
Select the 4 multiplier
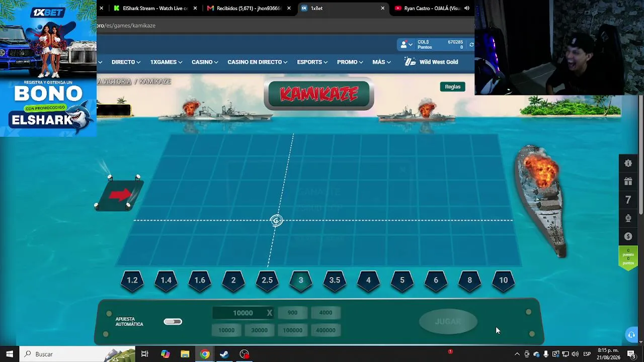tap(368, 281)
